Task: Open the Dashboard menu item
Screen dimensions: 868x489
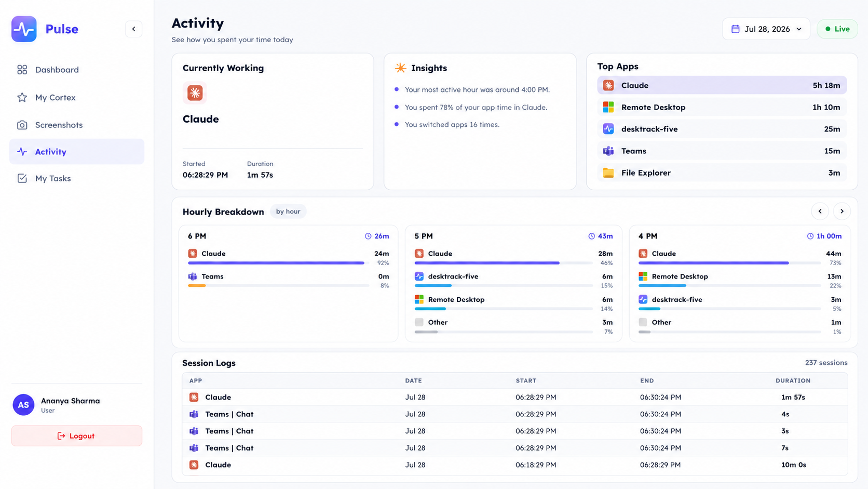Action: click(x=77, y=70)
